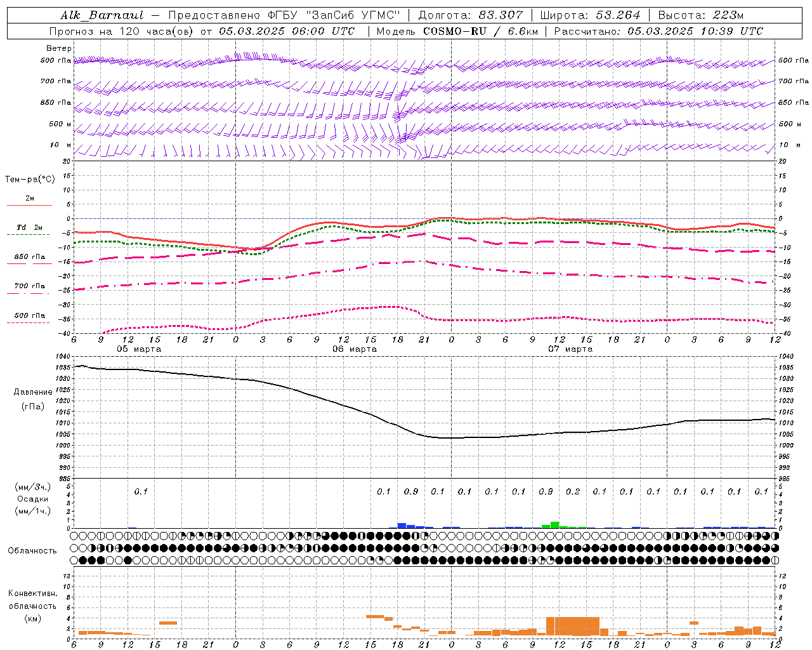
Task: Click the 'Рассчитано: 05.03.2025 10:39 UTC' timestamp
Action: (658, 31)
